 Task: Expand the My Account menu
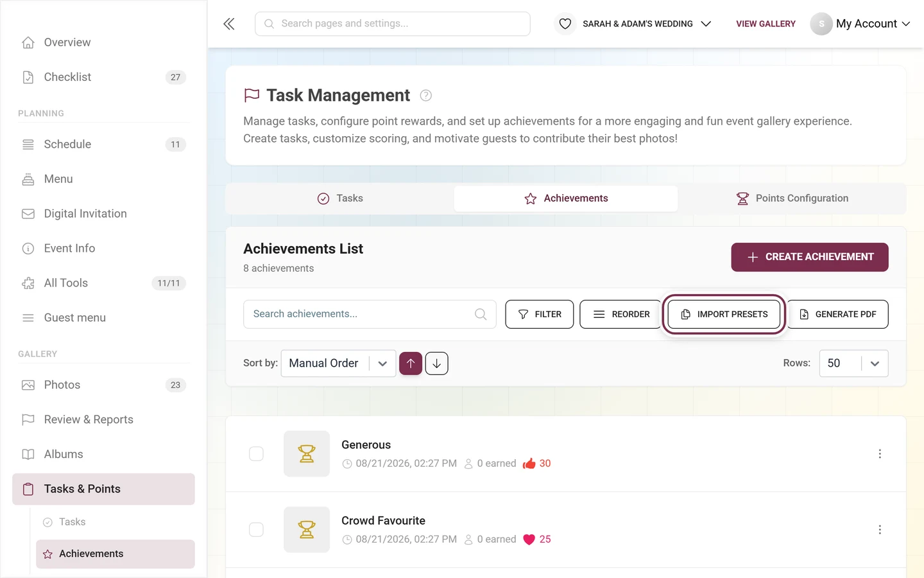[x=873, y=24]
